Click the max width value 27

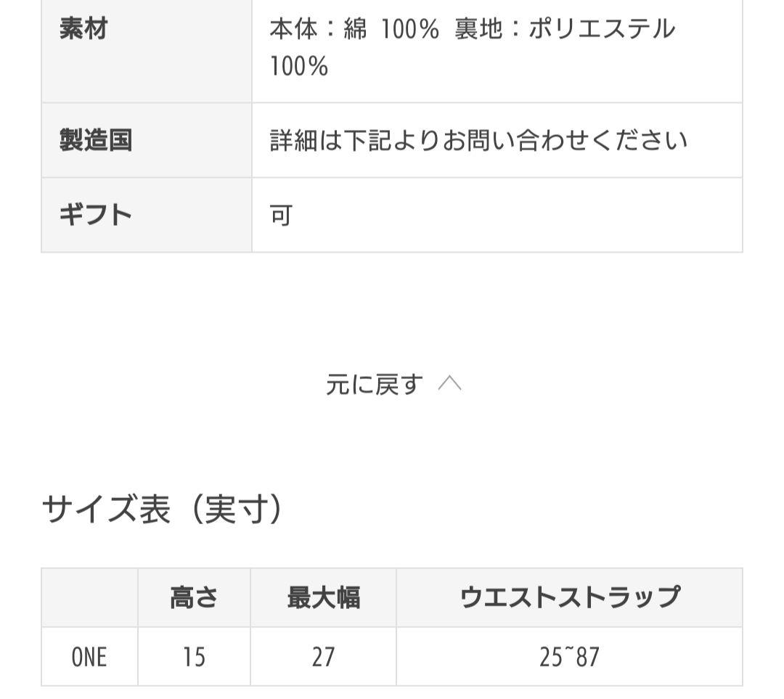click(x=323, y=657)
